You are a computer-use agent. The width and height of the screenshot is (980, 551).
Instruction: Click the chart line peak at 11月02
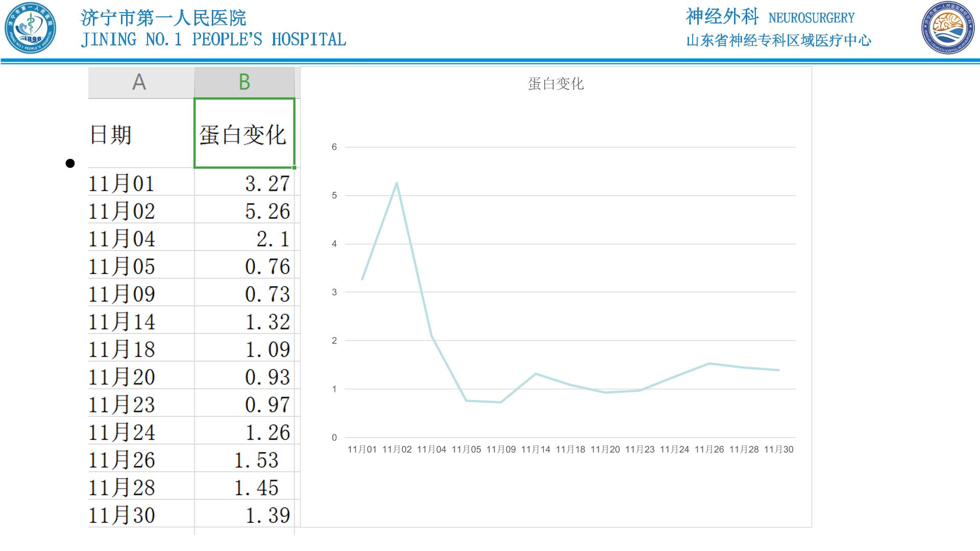tap(397, 183)
